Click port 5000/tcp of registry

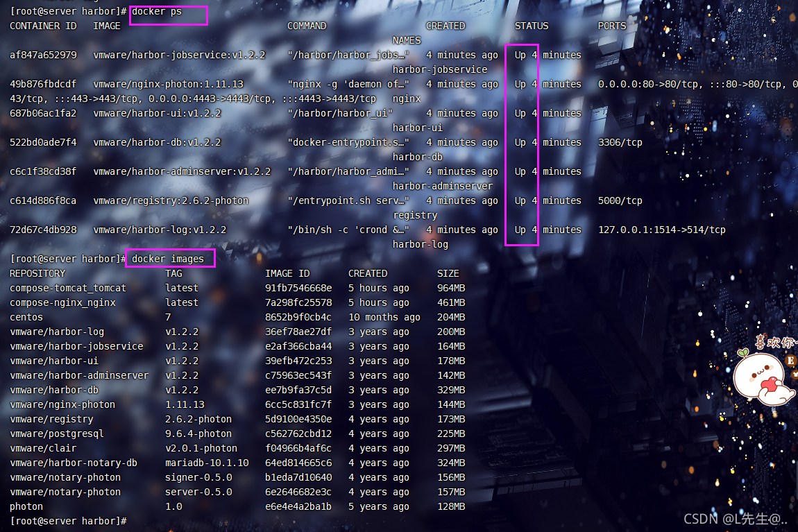click(x=620, y=200)
